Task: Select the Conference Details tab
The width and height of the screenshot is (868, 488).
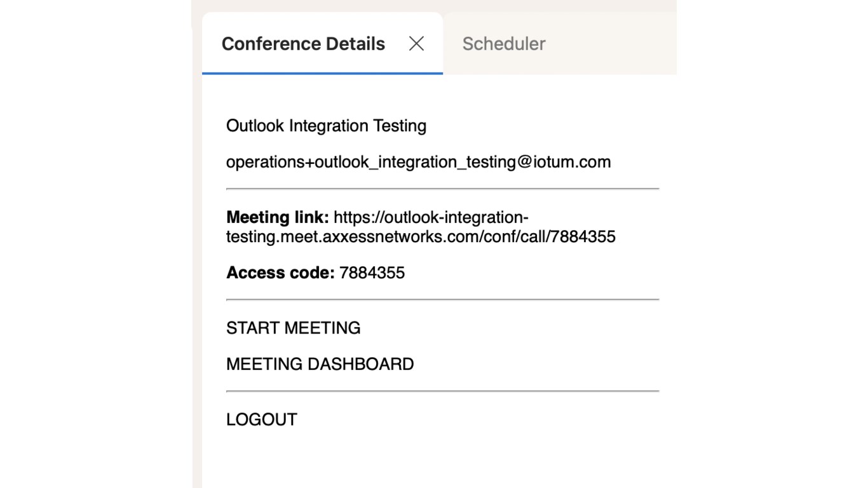Action: click(303, 43)
